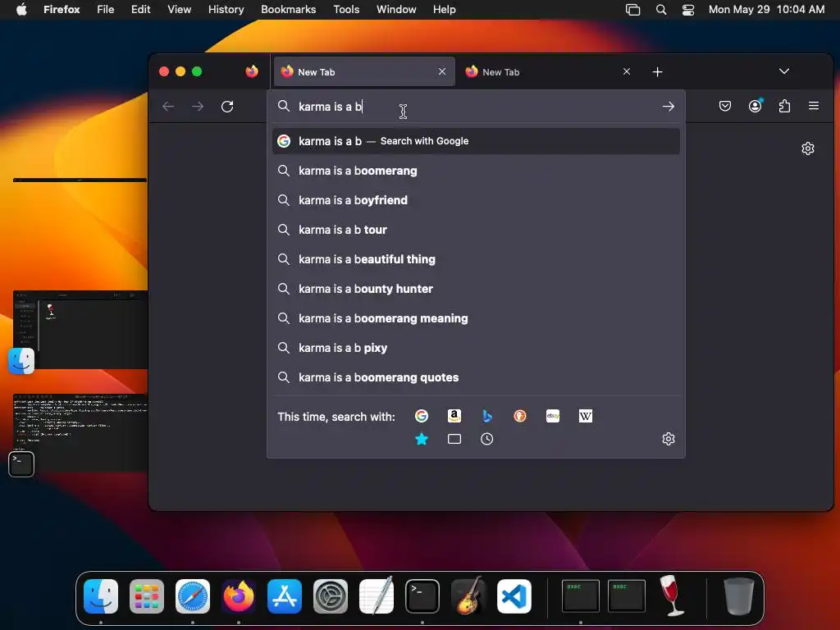Select the first New Tab
This screenshot has height=630, width=840.
tap(364, 72)
